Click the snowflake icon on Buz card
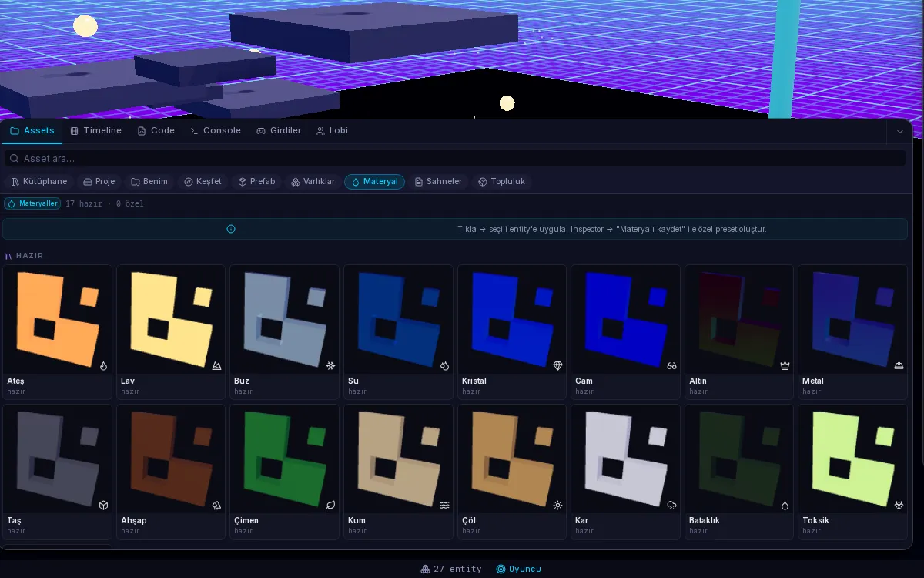 pos(330,366)
